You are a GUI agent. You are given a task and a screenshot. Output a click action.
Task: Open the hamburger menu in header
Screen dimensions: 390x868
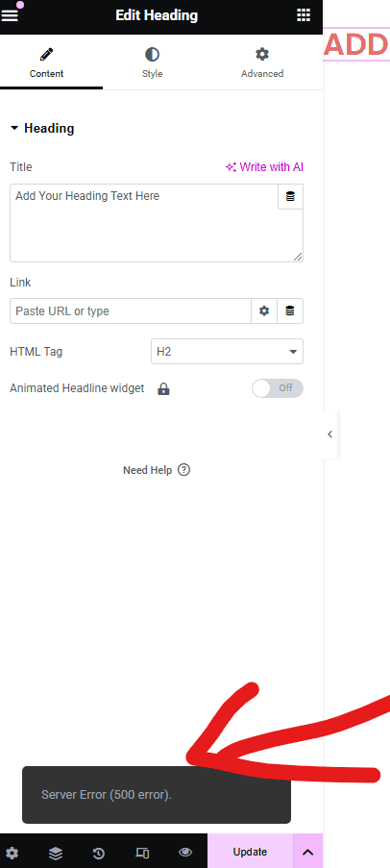tap(11, 15)
